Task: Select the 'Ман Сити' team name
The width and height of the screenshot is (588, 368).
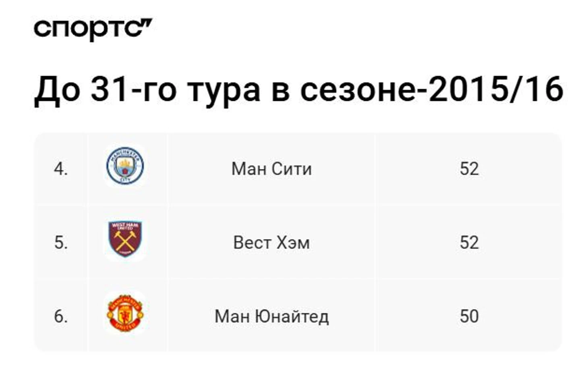Action: [x=271, y=169]
